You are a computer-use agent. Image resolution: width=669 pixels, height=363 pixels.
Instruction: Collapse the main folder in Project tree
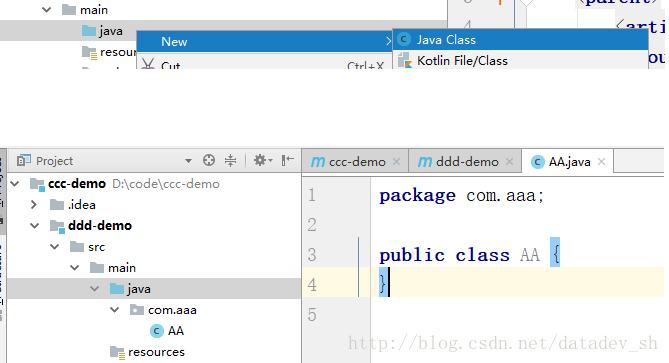pos(75,267)
